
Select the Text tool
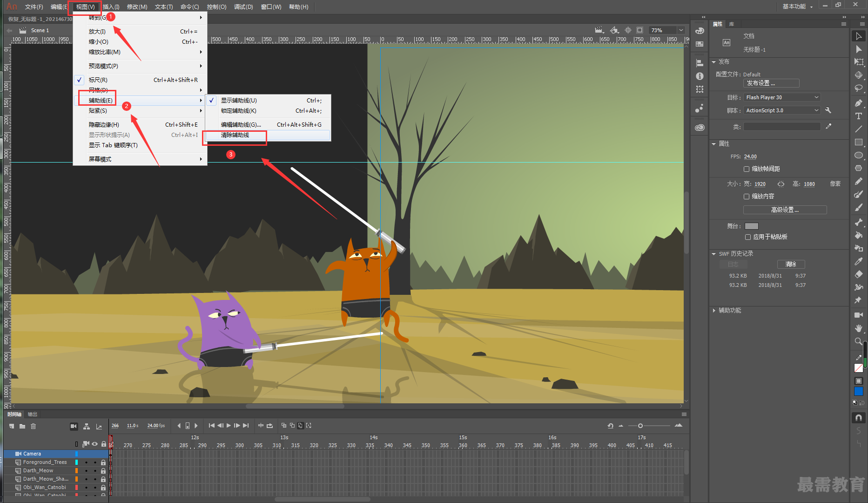click(859, 116)
